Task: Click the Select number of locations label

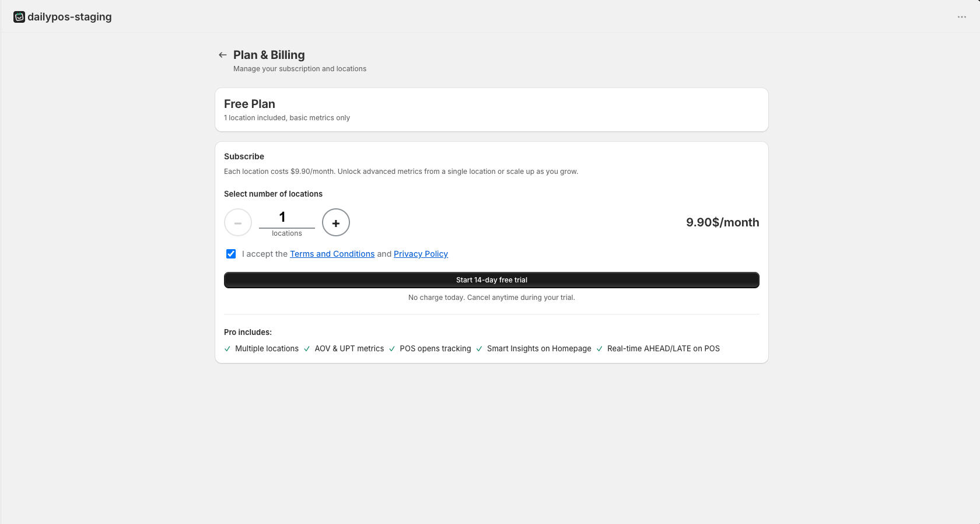Action: [x=273, y=194]
